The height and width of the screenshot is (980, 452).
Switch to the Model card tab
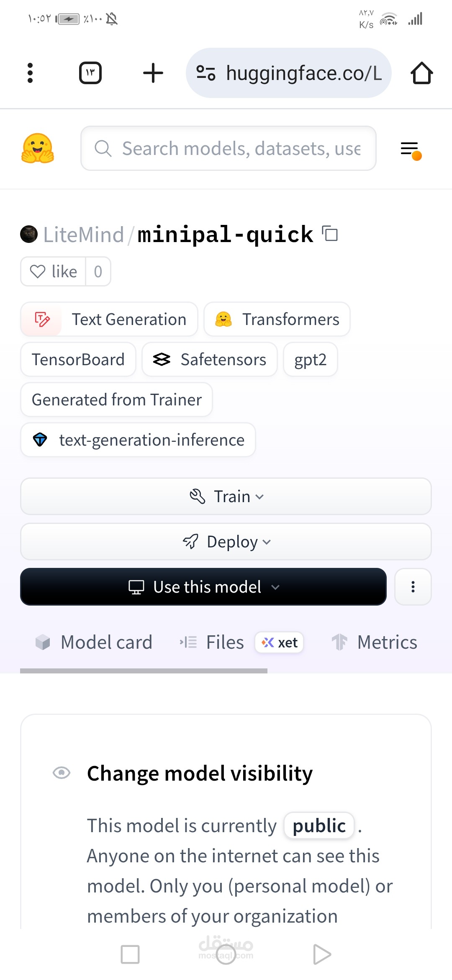pos(94,642)
